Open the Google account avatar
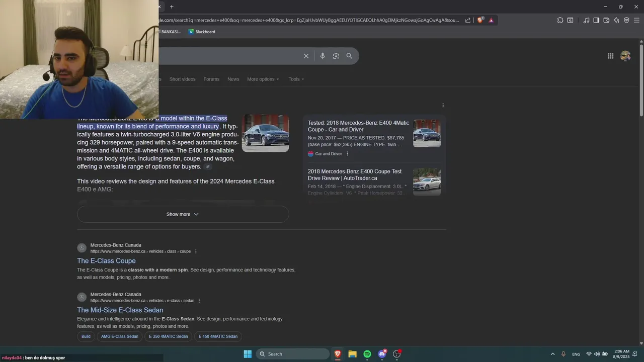The height and width of the screenshot is (362, 644). coord(625,56)
